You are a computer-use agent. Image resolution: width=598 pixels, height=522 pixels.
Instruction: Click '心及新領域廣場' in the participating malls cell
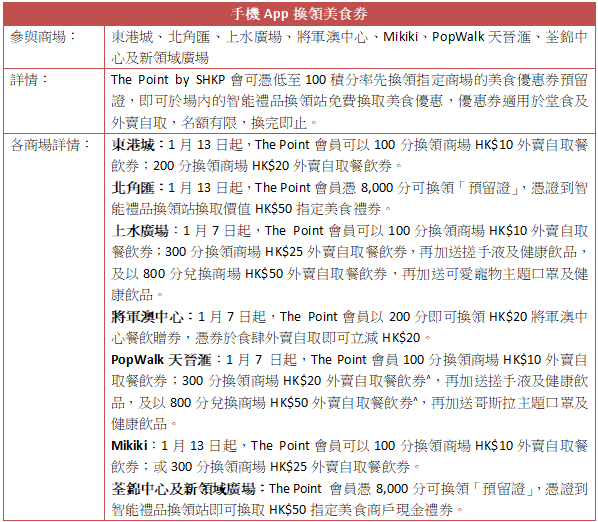point(160,58)
